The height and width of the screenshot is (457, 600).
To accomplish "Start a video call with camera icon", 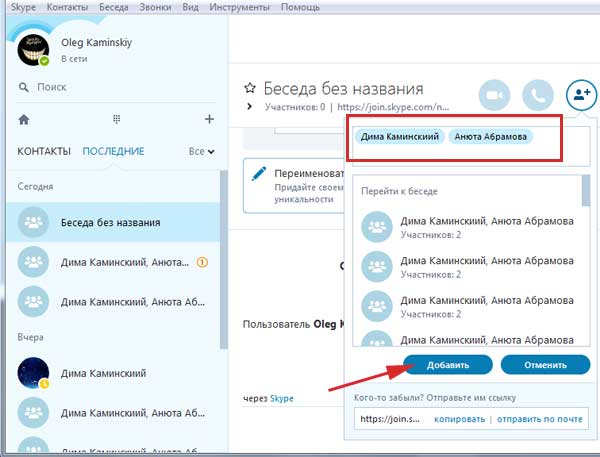I will coord(492,95).
